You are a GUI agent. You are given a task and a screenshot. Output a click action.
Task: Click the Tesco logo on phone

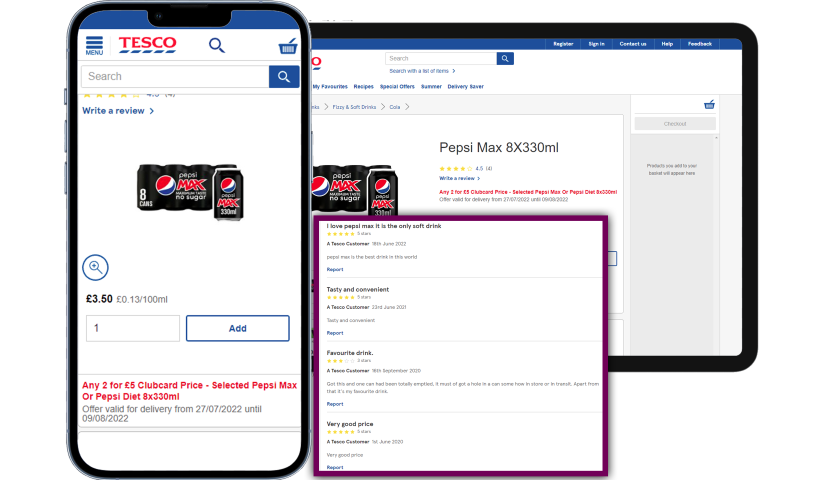coord(147,44)
